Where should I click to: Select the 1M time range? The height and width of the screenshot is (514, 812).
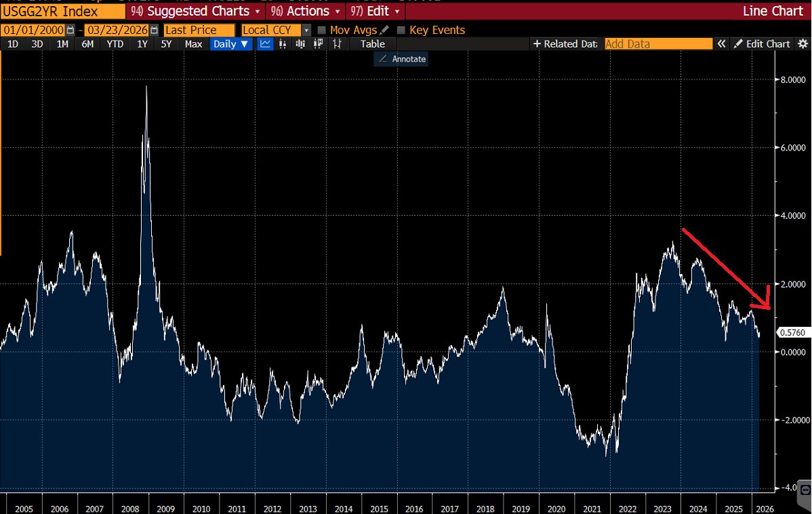[x=62, y=44]
